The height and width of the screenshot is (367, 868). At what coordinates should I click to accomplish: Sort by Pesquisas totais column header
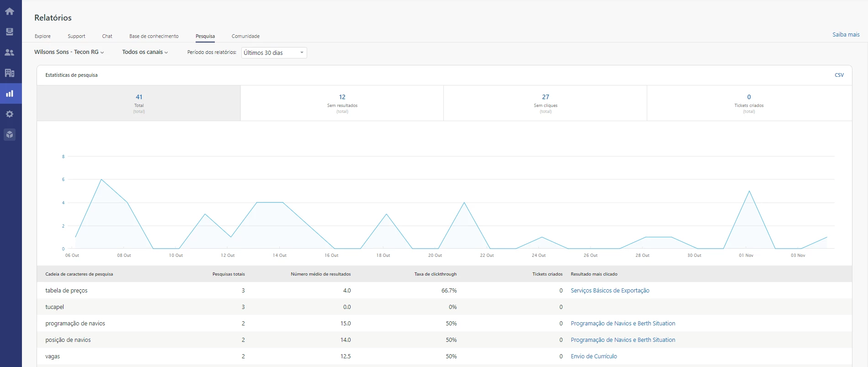point(229,274)
